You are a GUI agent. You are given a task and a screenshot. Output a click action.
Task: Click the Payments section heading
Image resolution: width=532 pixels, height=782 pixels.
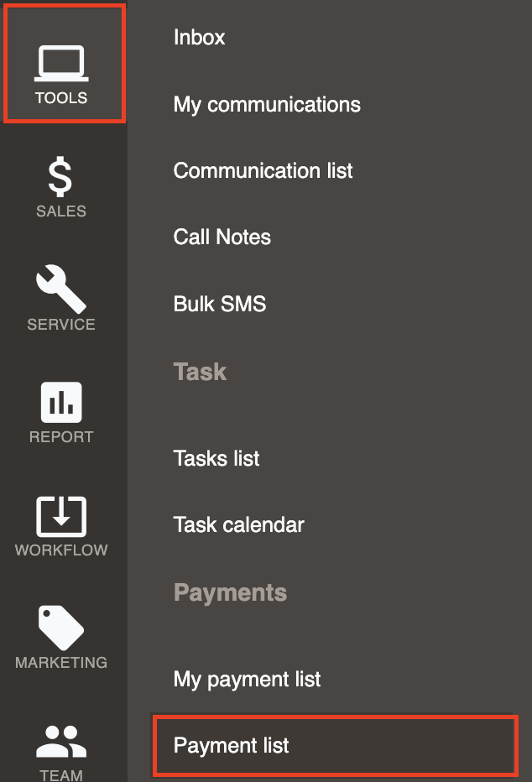coord(230,593)
